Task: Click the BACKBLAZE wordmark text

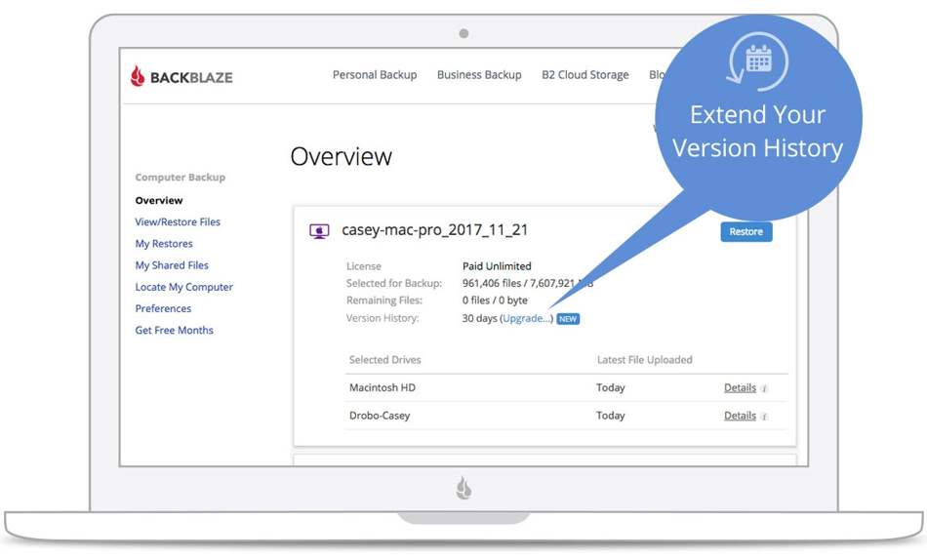Action: pyautogui.click(x=191, y=77)
